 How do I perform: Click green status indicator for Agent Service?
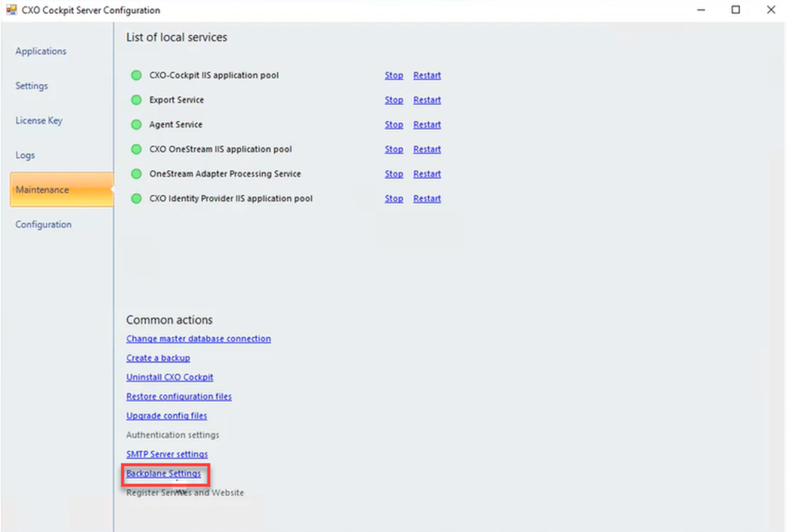(137, 125)
